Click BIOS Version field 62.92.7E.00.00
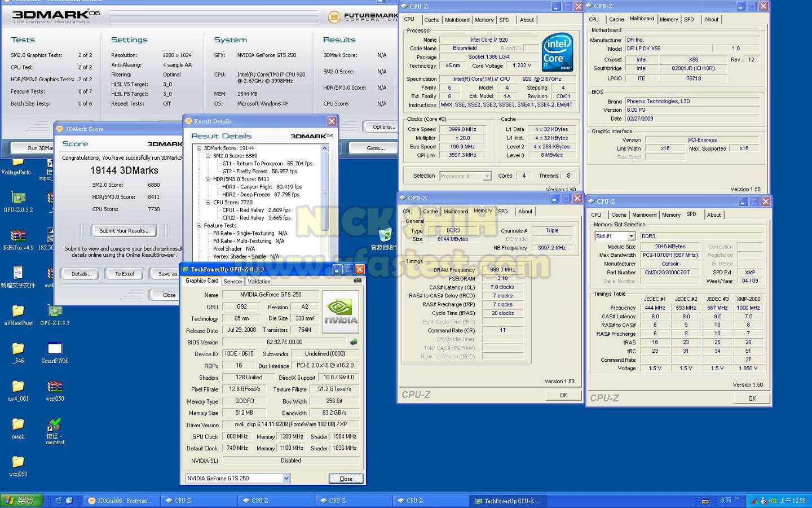 coord(285,342)
